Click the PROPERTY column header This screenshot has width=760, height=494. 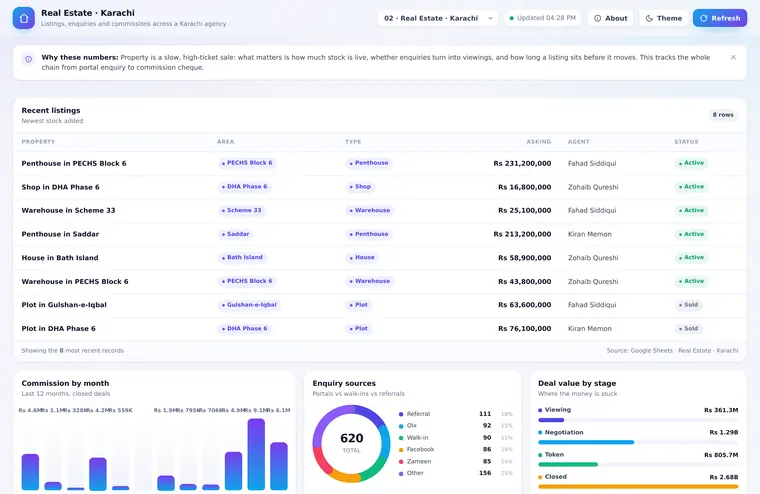click(38, 142)
